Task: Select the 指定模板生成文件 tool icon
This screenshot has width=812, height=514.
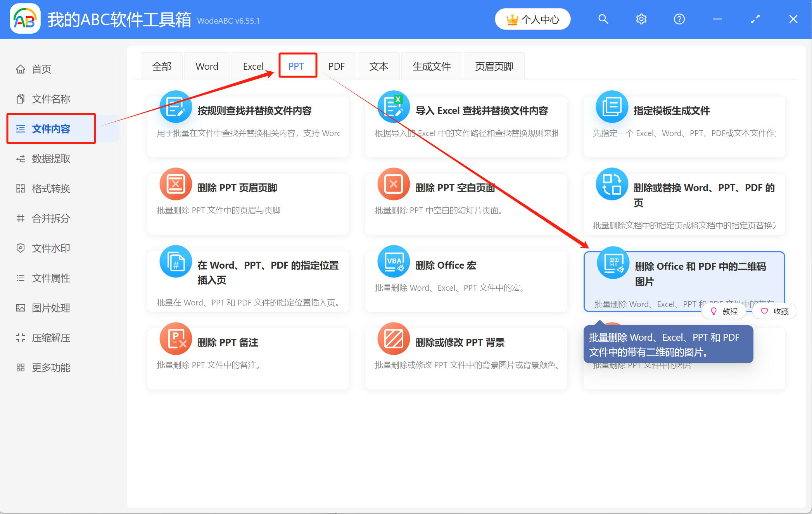Action: tap(612, 107)
